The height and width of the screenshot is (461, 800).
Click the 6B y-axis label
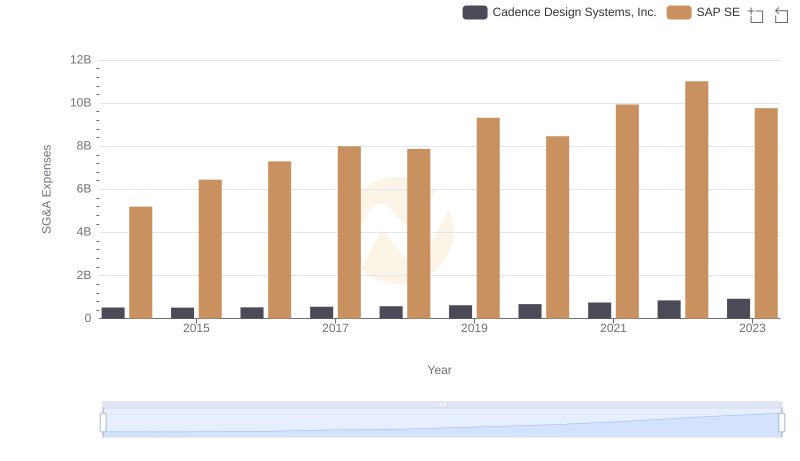click(84, 189)
